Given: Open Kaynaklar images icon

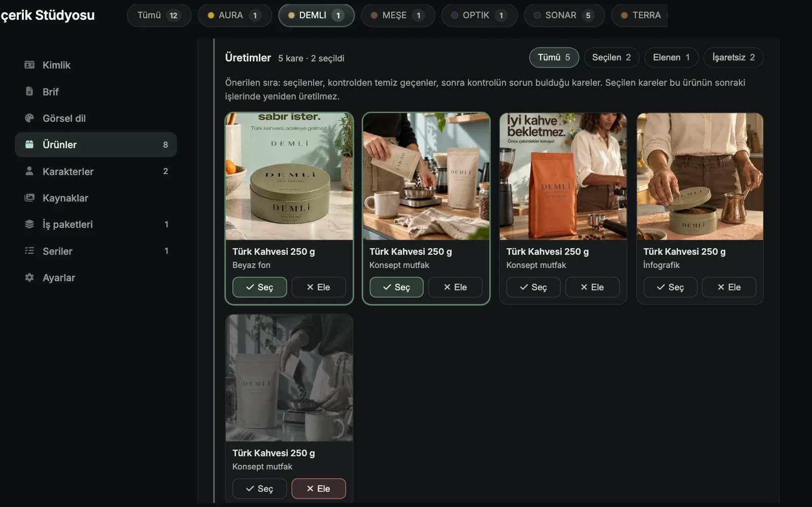Looking at the screenshot, I should point(29,198).
